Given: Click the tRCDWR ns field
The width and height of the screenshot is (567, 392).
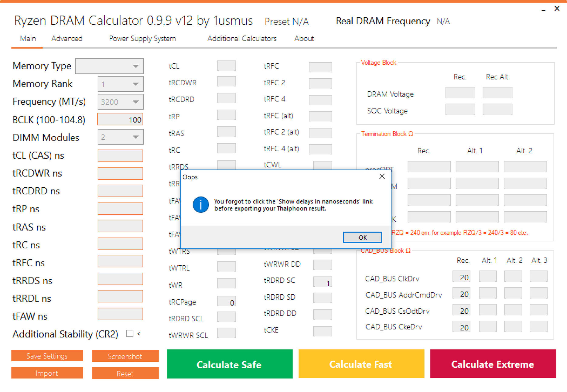Looking at the screenshot, I should coord(120,173).
